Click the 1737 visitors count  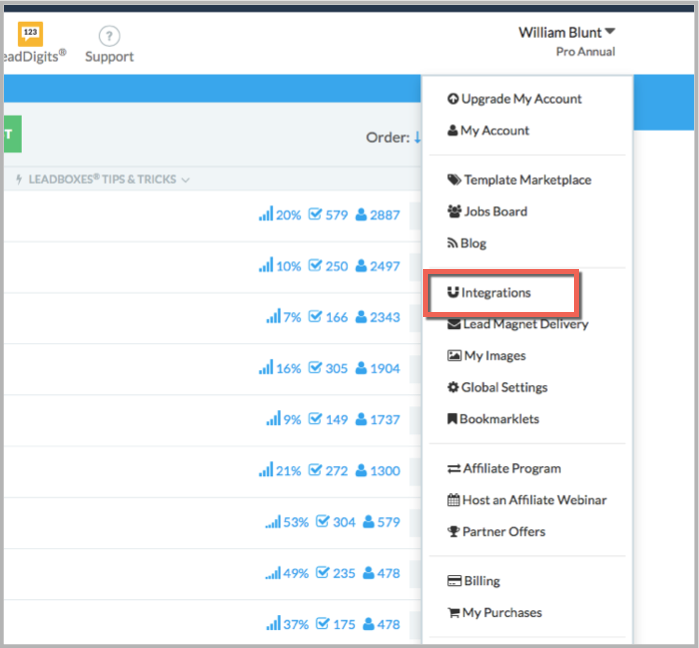pyautogui.click(x=378, y=420)
